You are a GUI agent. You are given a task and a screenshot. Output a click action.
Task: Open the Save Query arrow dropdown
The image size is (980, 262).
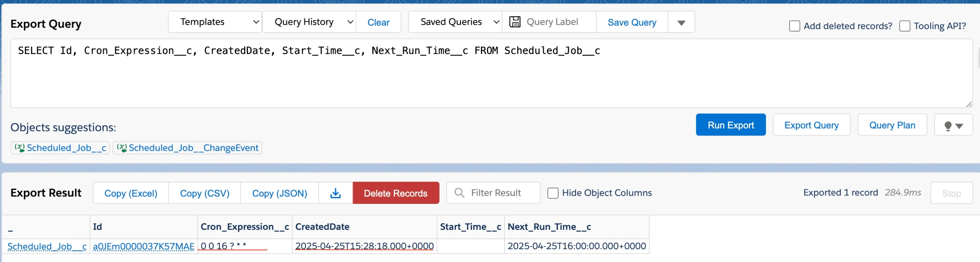click(681, 23)
